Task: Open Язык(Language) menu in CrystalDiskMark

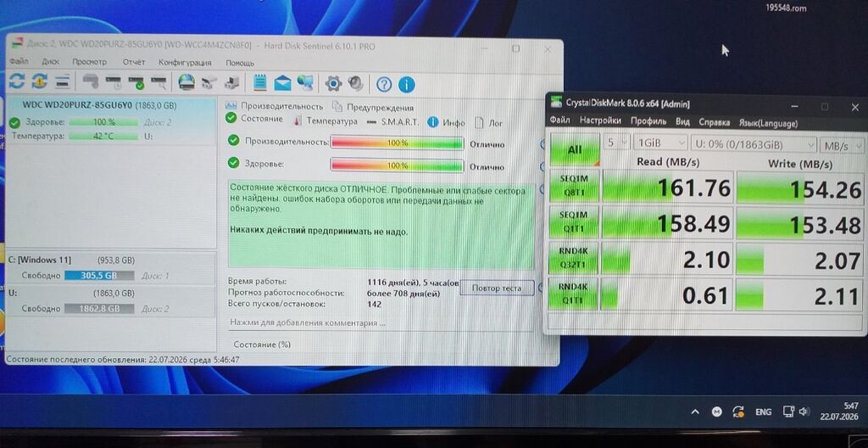Action: point(768,122)
